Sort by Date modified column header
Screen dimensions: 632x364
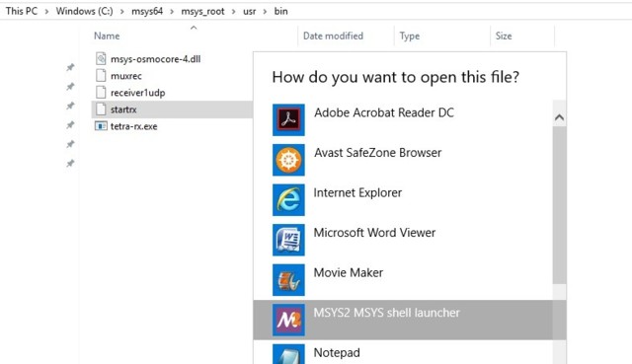pyautogui.click(x=333, y=36)
